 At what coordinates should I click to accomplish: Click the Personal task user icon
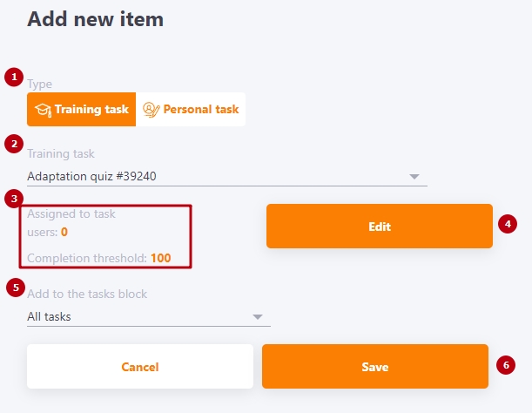[151, 110]
